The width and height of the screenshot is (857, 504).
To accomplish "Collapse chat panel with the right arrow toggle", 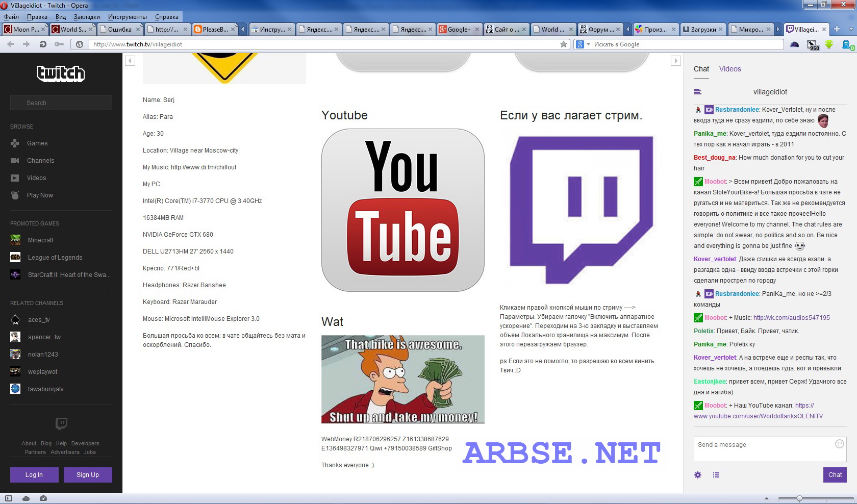I will pyautogui.click(x=675, y=61).
